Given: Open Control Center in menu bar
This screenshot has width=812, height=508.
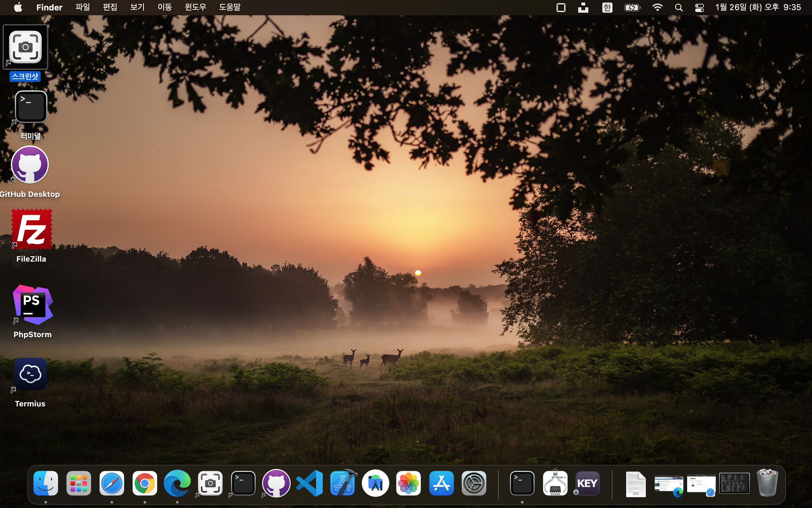Looking at the screenshot, I should (699, 7).
